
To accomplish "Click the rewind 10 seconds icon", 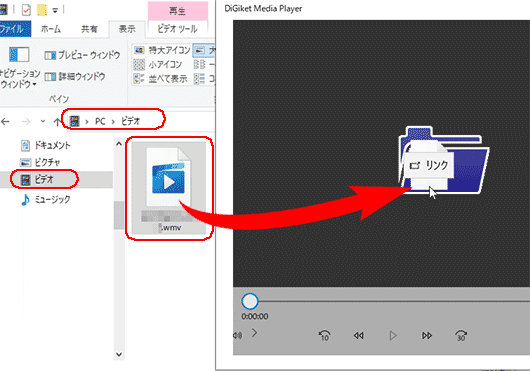I will (x=324, y=335).
